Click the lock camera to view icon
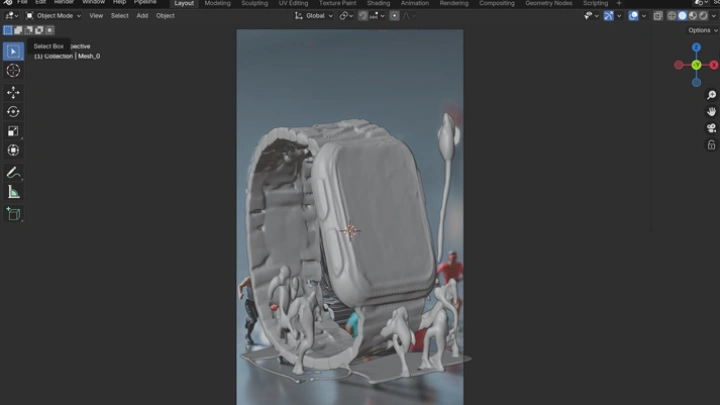 coord(711,145)
